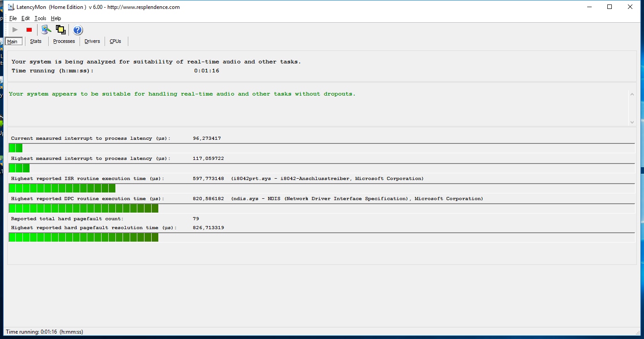Click the highest DPC routine execution bar
The width and height of the screenshot is (644, 339).
pos(84,208)
